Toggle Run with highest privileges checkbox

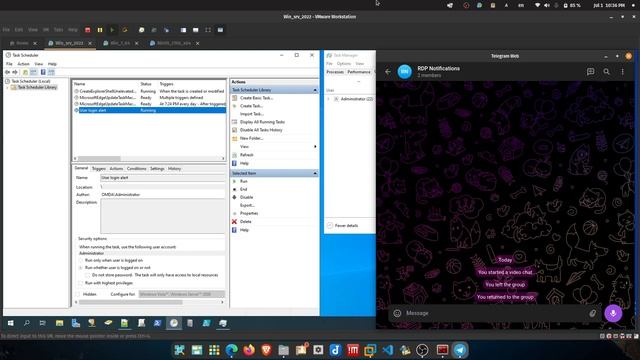(81, 283)
